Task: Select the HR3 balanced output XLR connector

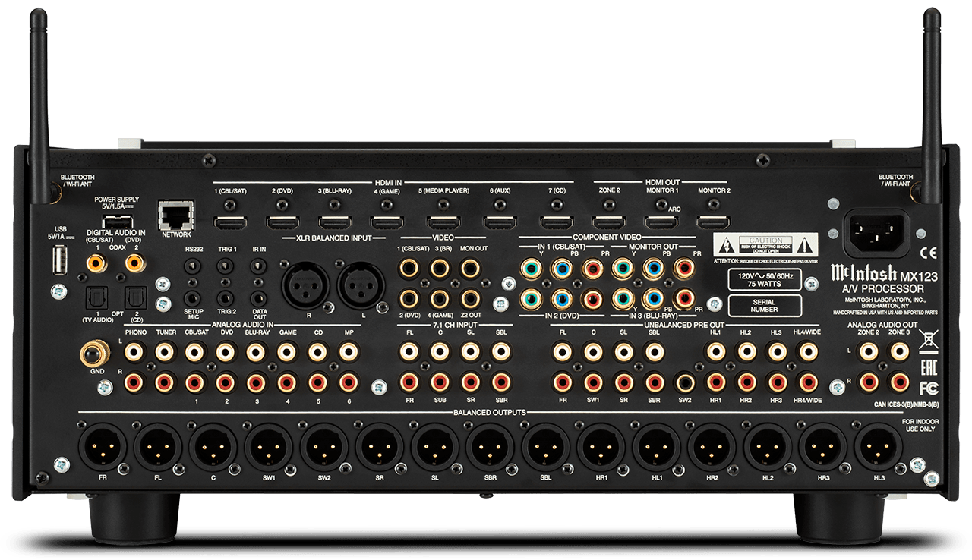Action: 823,447
